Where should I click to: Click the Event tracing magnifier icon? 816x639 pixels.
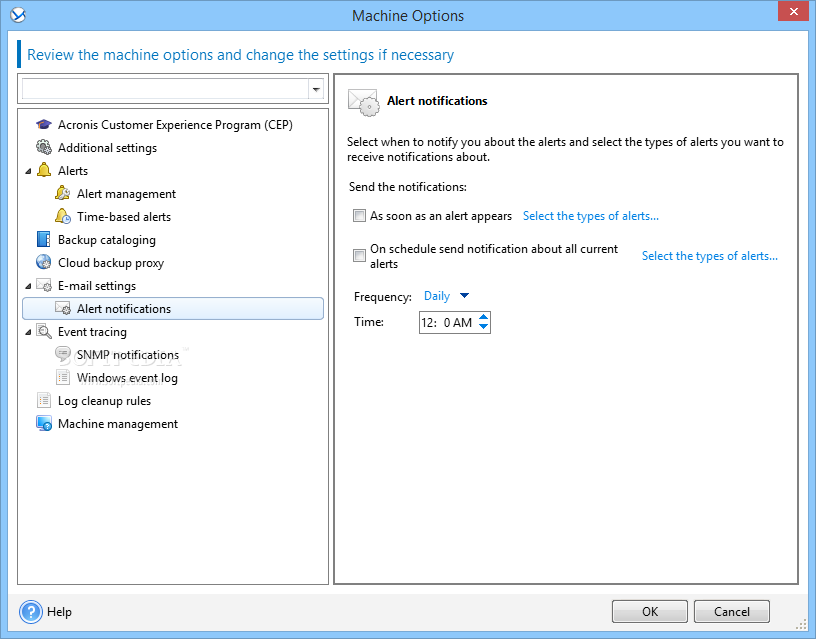44,331
